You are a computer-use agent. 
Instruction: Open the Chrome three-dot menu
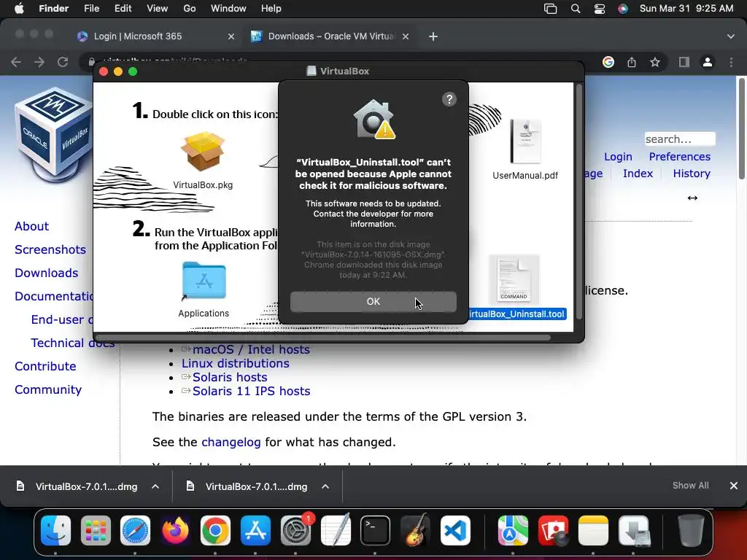pos(731,62)
